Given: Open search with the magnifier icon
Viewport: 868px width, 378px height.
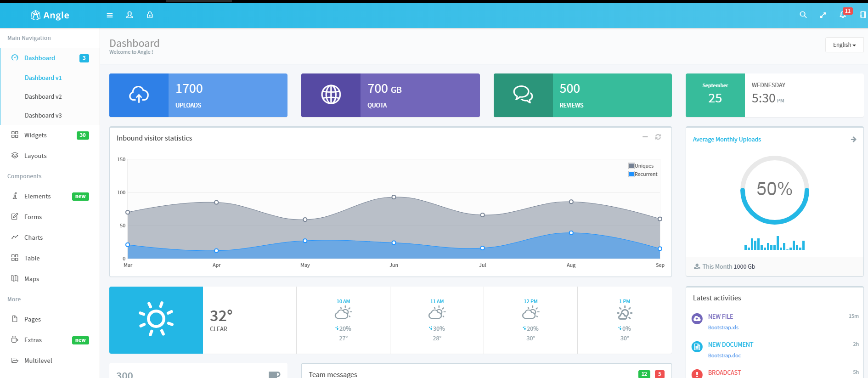Looking at the screenshot, I should tap(803, 15).
